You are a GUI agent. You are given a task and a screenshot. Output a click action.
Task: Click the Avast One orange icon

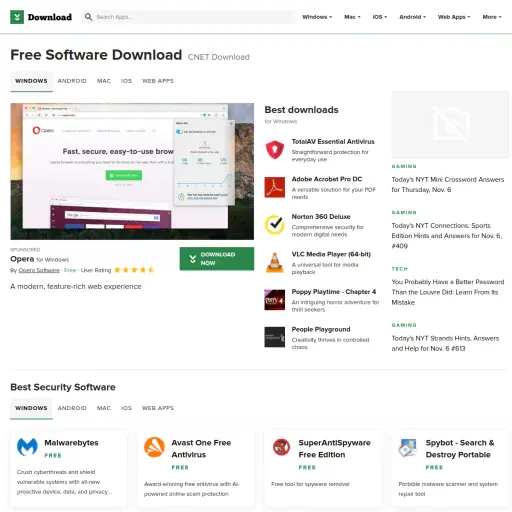click(154, 447)
